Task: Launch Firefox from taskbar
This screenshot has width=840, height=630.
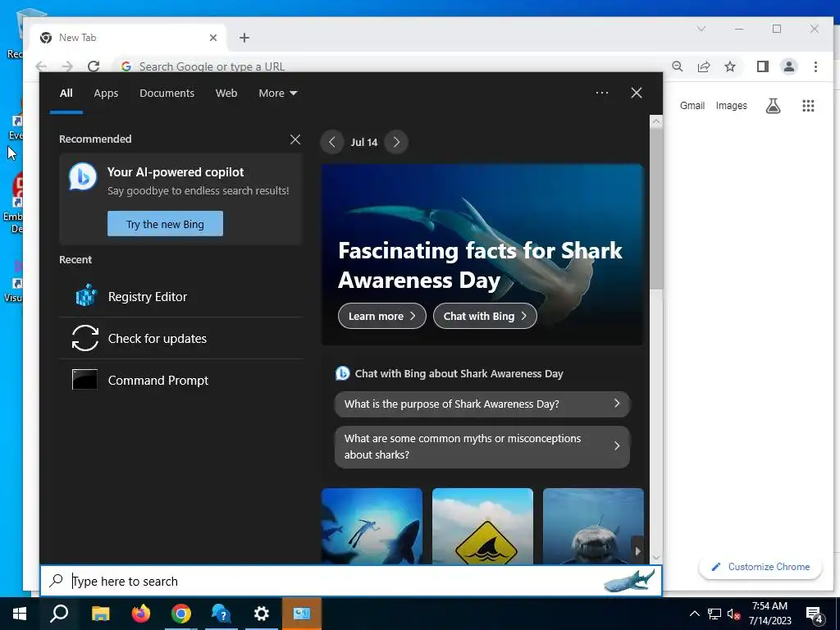Action: (x=141, y=614)
